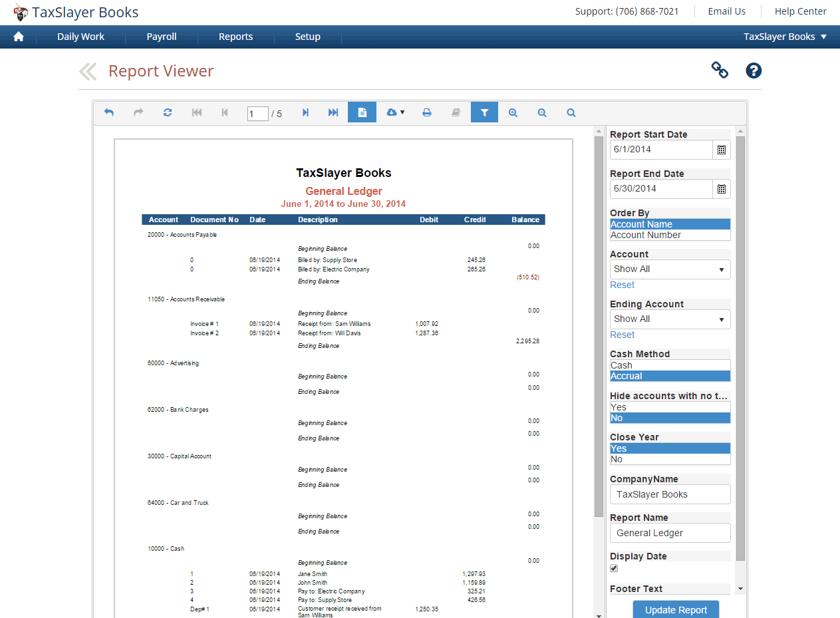Set Close Year to No
Screen dimensions: 840x618
670,459
